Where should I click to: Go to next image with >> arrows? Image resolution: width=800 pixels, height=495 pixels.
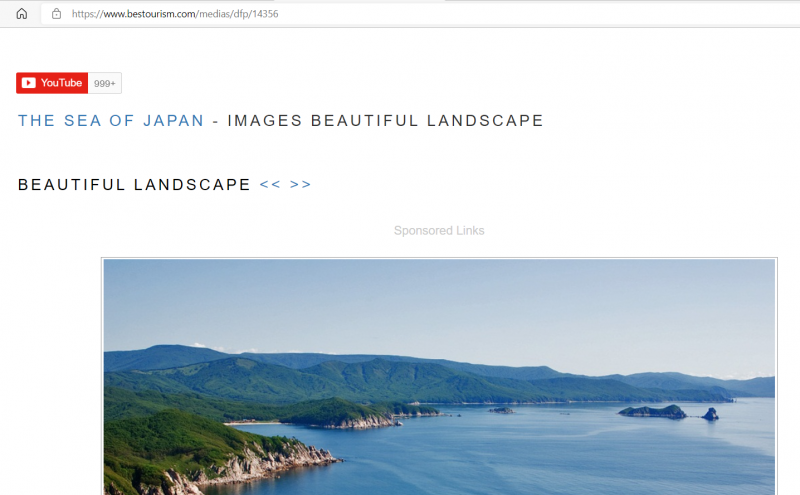pyautogui.click(x=300, y=185)
